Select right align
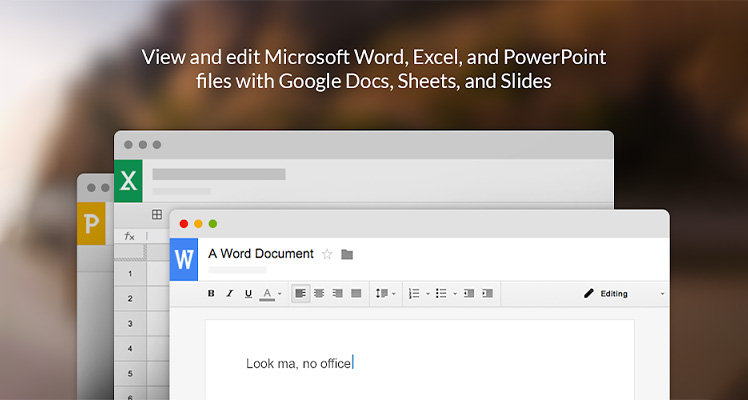This screenshot has width=748, height=400. (338, 294)
